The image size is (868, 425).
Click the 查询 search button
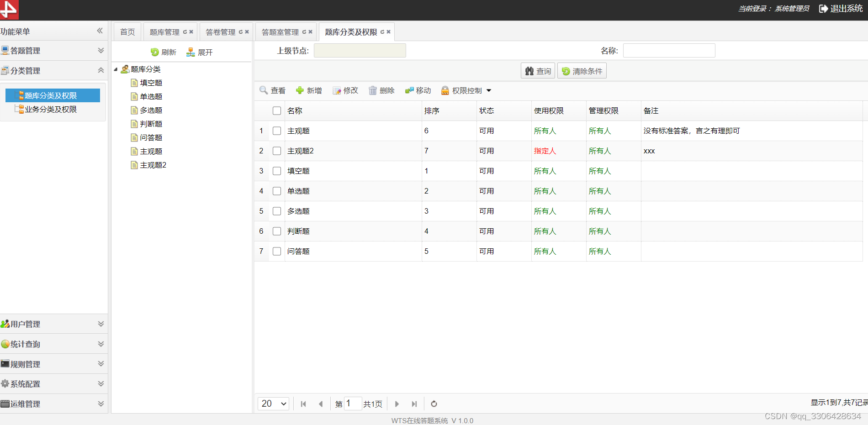(x=538, y=71)
